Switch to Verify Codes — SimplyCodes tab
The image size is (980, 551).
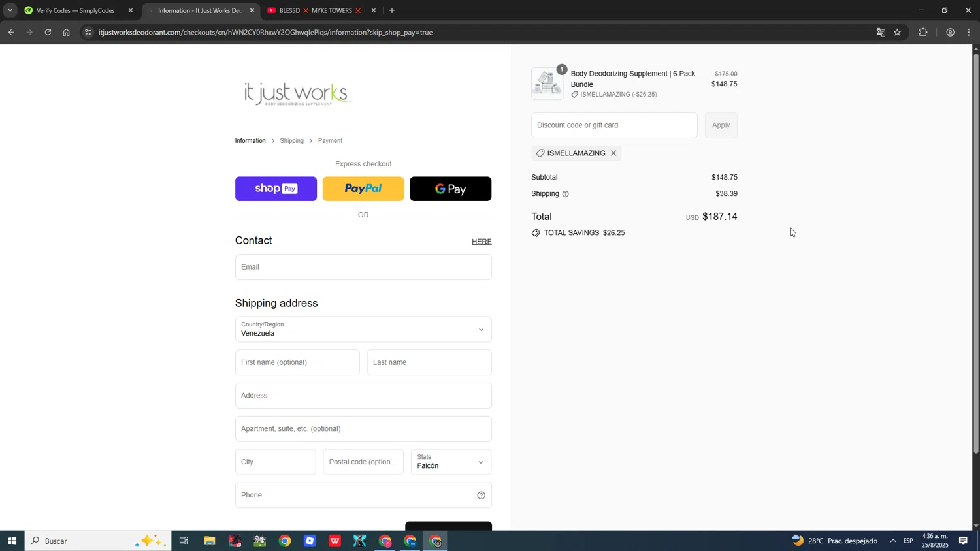[x=75, y=10]
